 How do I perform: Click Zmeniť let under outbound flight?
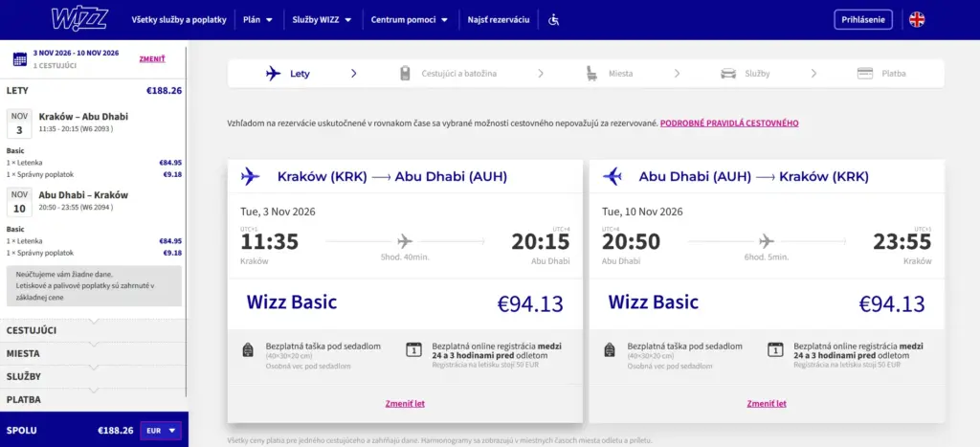405,404
